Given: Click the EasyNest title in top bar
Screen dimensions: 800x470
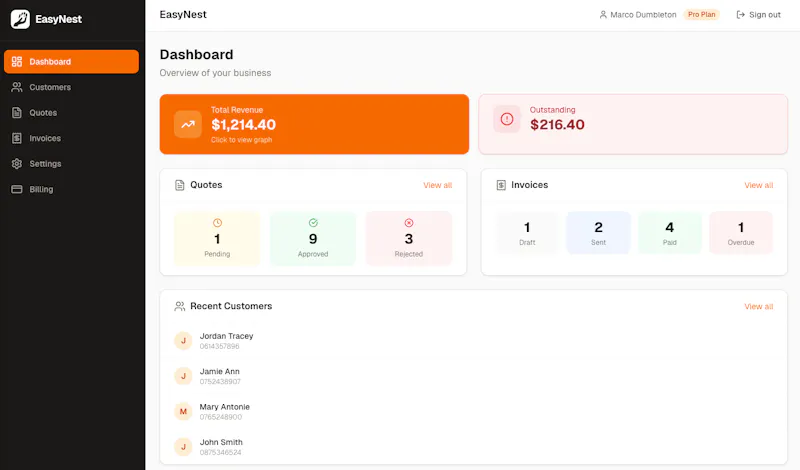Looking at the screenshot, I should (x=183, y=14).
